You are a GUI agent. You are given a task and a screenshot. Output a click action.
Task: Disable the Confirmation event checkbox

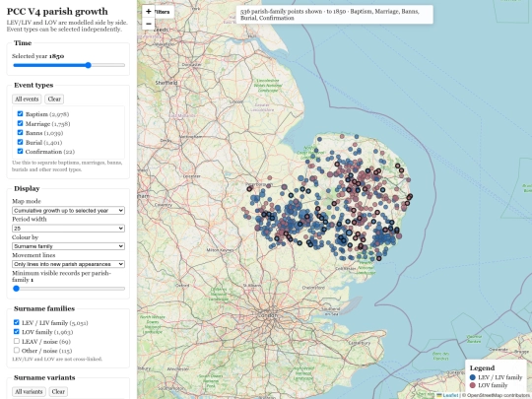[x=20, y=151]
